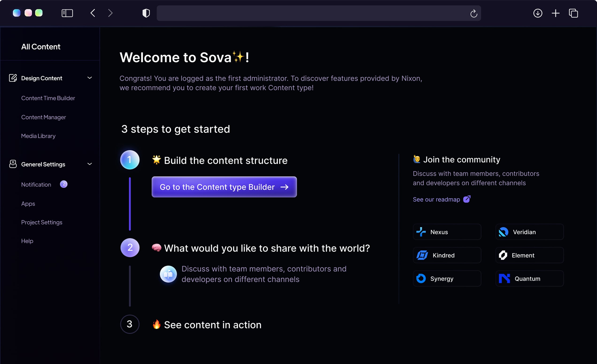This screenshot has width=597, height=364.
Task: Collapse the Generel Settings section chevron
Action: 90,164
